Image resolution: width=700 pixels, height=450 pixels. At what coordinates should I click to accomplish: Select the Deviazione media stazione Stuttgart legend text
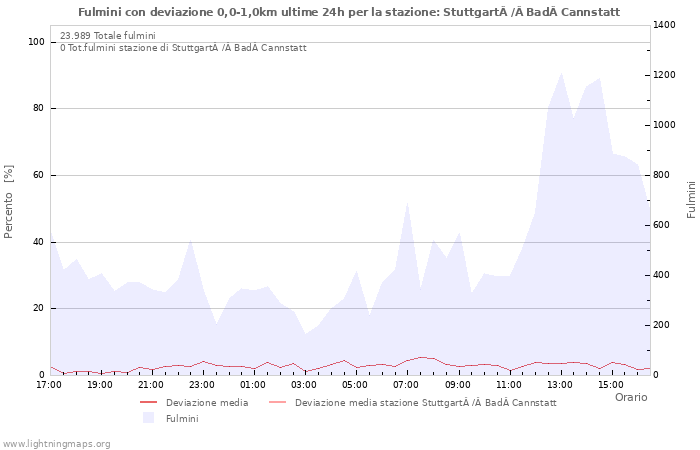tap(425, 402)
